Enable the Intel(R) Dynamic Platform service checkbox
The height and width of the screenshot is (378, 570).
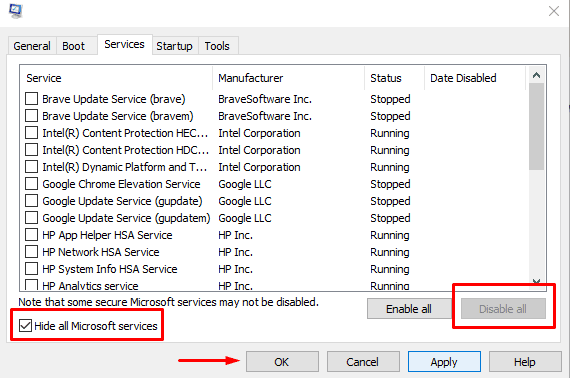(31, 167)
